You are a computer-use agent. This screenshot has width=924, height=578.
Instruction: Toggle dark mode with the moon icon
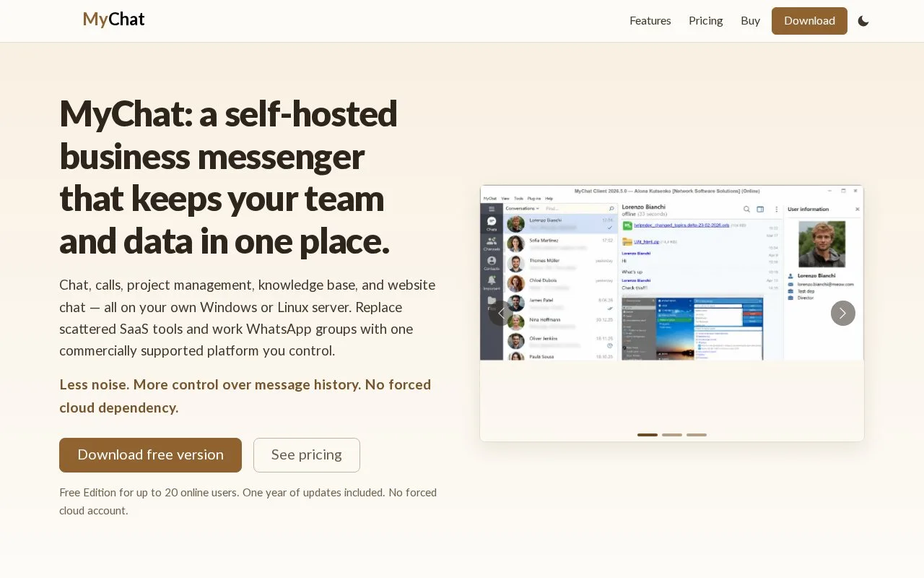[863, 21]
